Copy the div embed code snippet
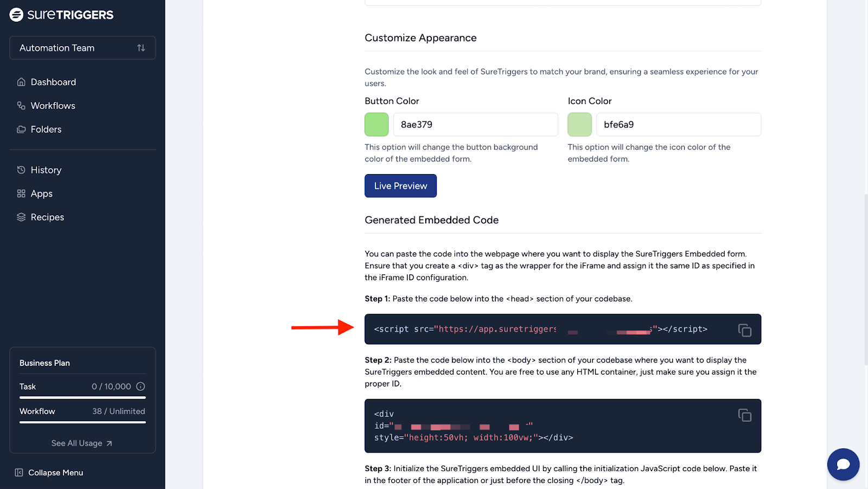 (745, 415)
